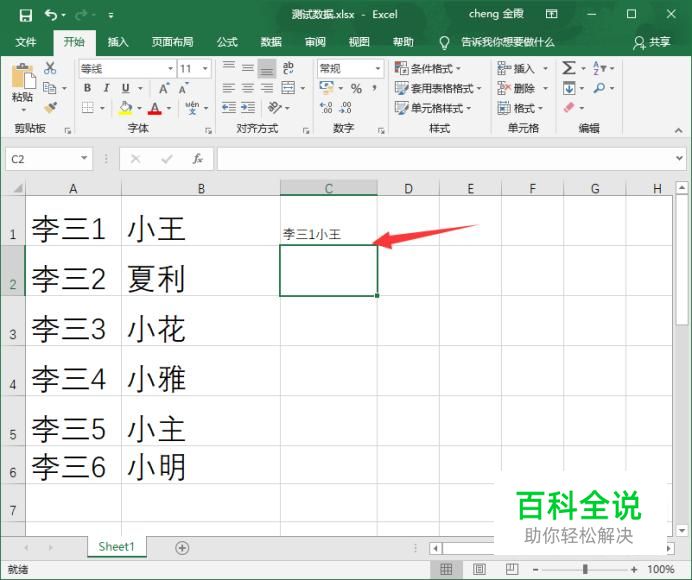Apply percent style format
The image size is (692, 580).
point(356,88)
